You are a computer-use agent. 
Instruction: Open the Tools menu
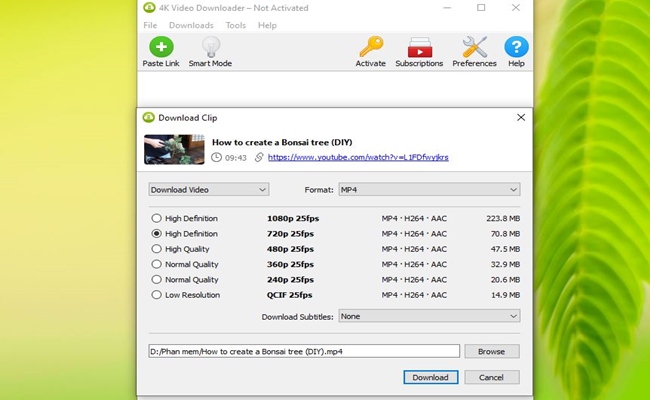[235, 25]
